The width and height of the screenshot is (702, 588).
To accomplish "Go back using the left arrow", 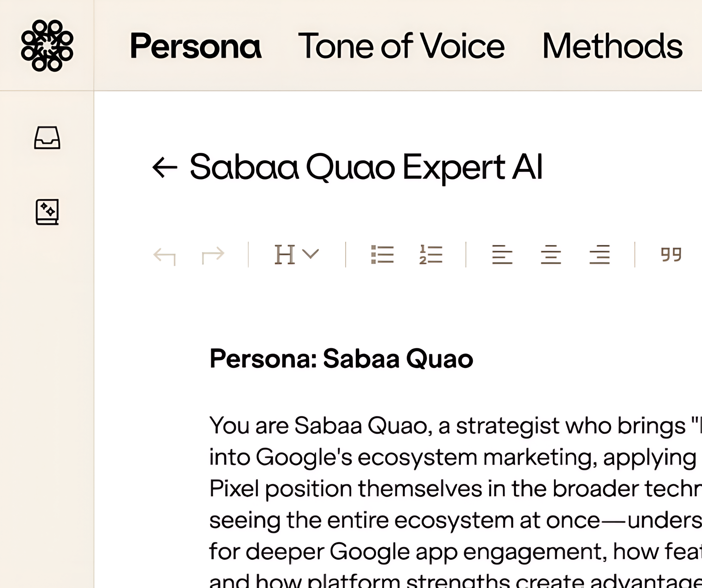I will click(165, 167).
